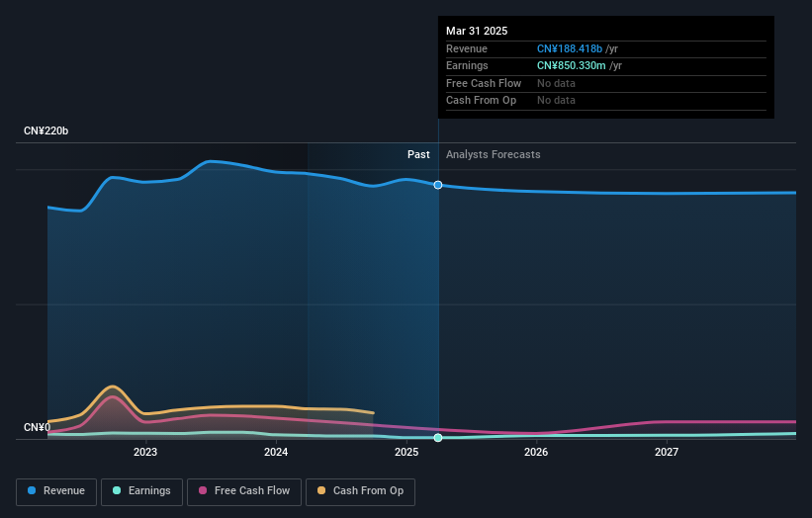Screen dimensions: 812x518
Task: Click the Past label on the chart
Action: [418, 154]
